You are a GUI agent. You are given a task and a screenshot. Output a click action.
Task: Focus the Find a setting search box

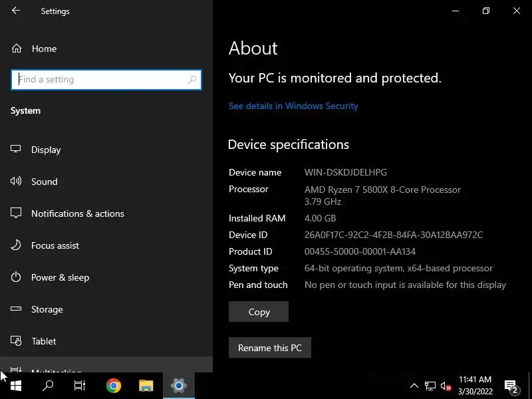tap(106, 80)
